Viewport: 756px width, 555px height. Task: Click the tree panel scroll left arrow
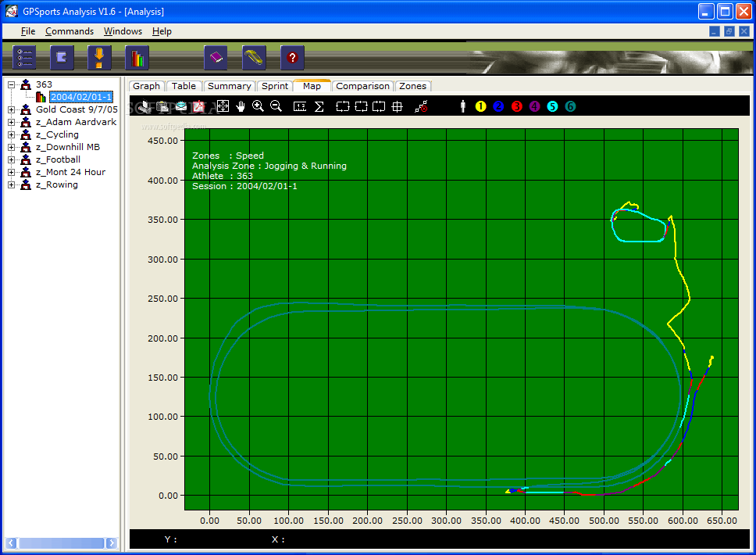point(11,543)
